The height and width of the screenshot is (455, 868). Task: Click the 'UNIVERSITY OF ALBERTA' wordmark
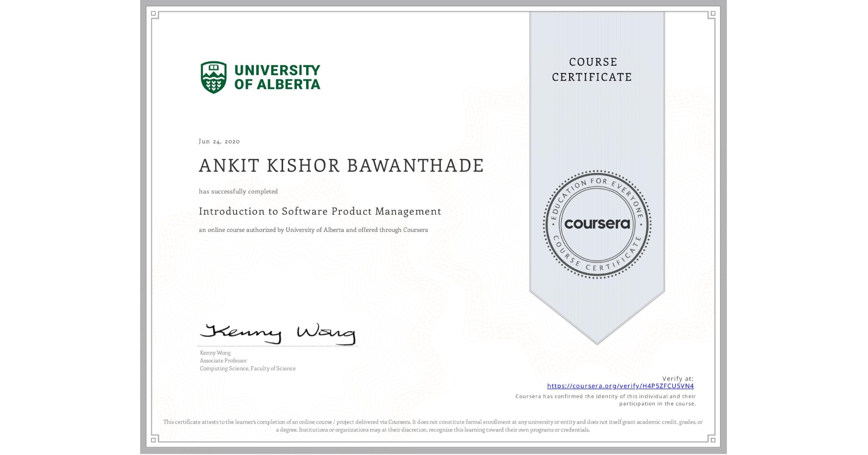point(277,77)
